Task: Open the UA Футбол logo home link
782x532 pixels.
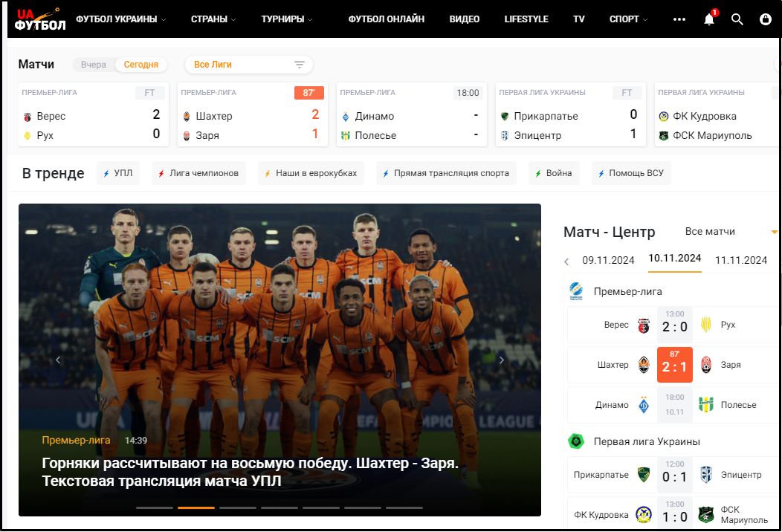Action: click(x=40, y=19)
